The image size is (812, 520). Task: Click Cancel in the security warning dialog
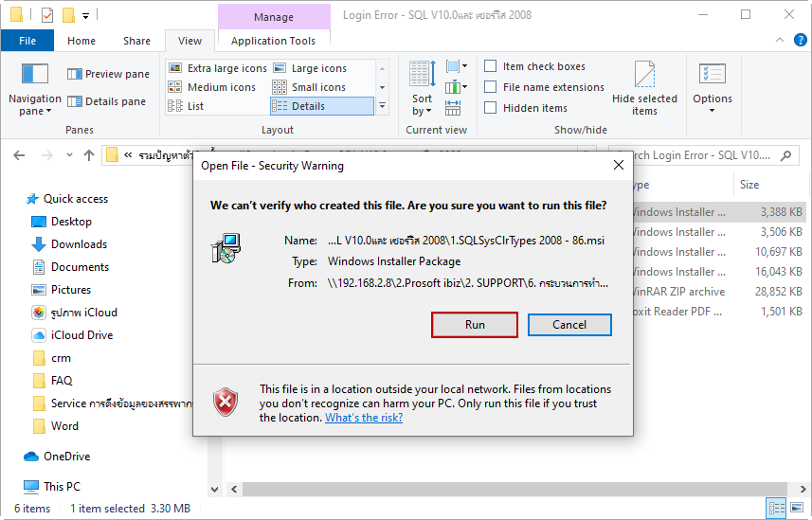(x=569, y=325)
